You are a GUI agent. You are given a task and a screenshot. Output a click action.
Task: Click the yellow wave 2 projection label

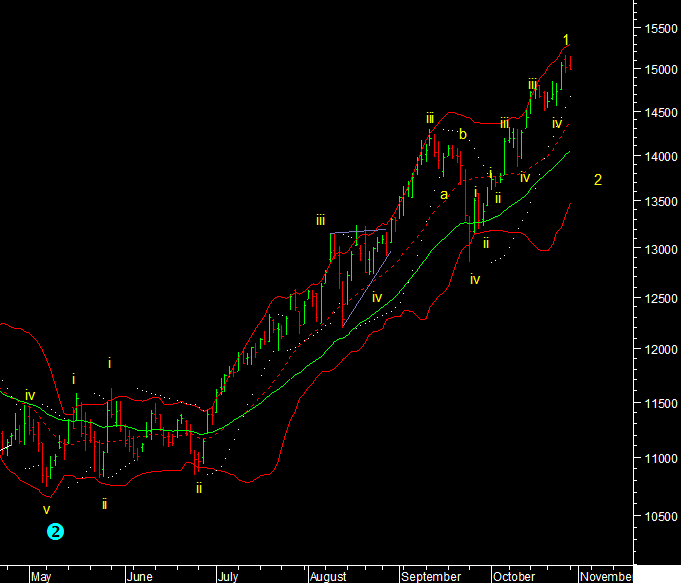598,180
